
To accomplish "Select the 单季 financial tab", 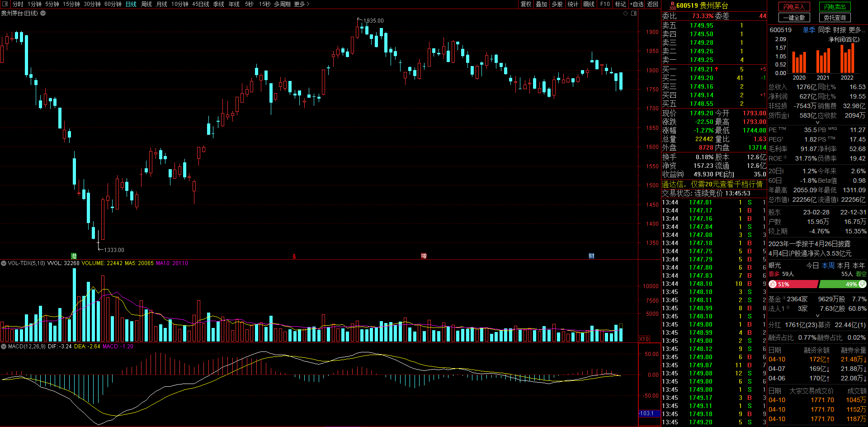I will (x=809, y=30).
